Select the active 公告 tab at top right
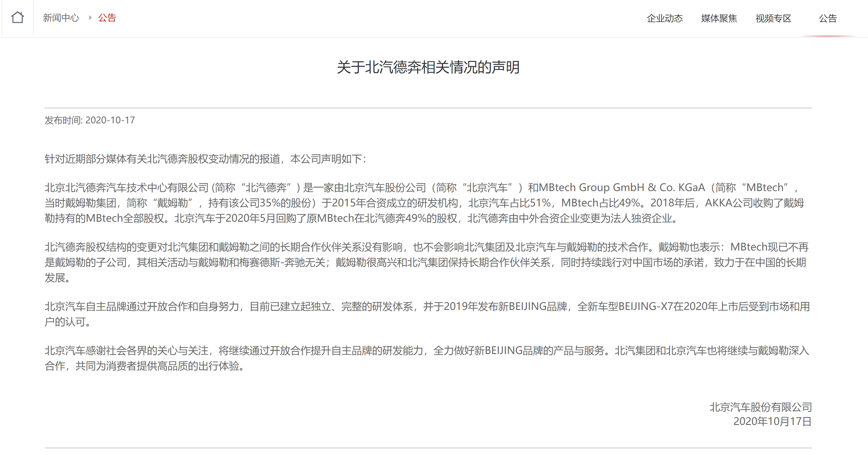Viewport: 868px width, 455px height. (828, 19)
